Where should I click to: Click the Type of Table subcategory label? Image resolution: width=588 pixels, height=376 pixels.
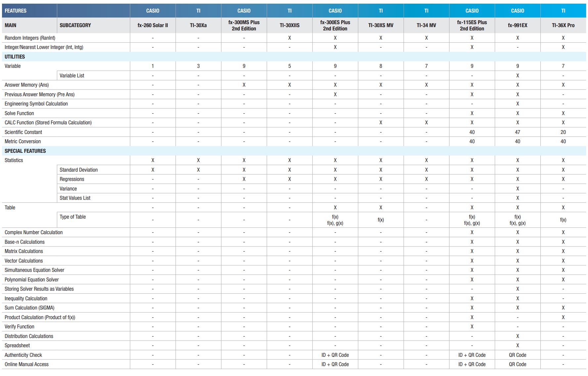pos(72,217)
